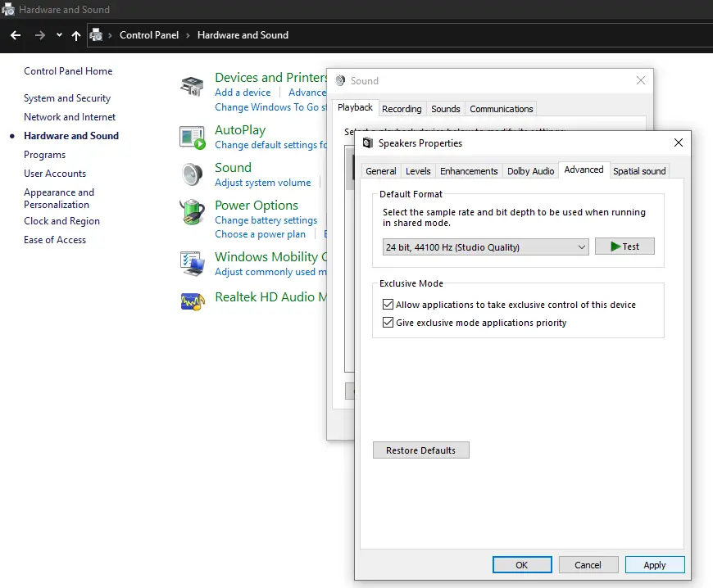The height and width of the screenshot is (588, 713).
Task: Toggle give exclusive mode applications priority
Action: point(388,323)
